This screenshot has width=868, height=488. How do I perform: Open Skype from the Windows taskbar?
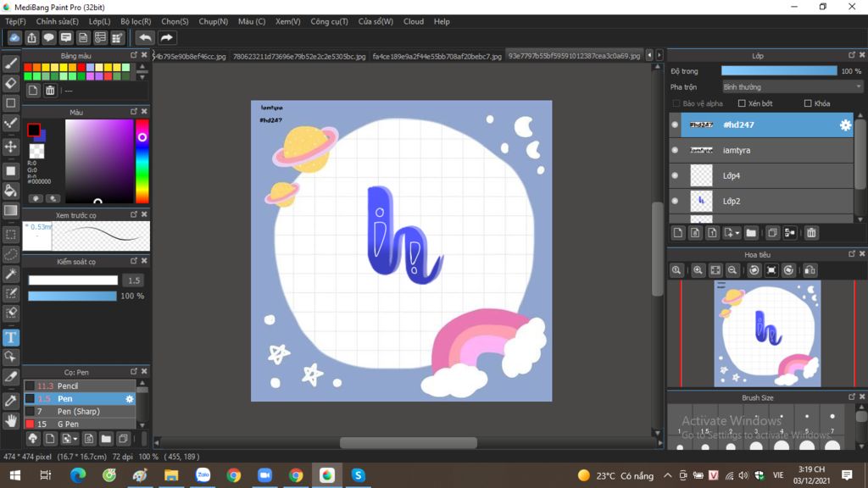tap(359, 474)
